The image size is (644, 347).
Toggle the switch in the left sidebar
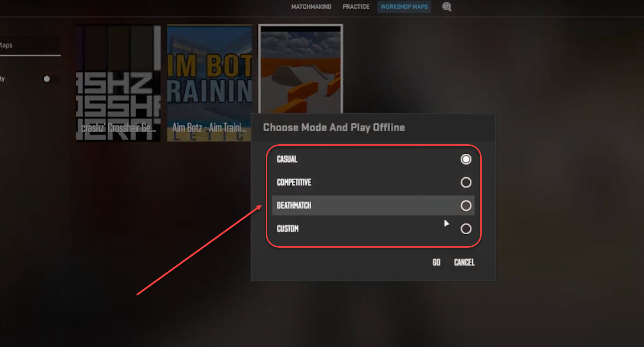tap(46, 79)
